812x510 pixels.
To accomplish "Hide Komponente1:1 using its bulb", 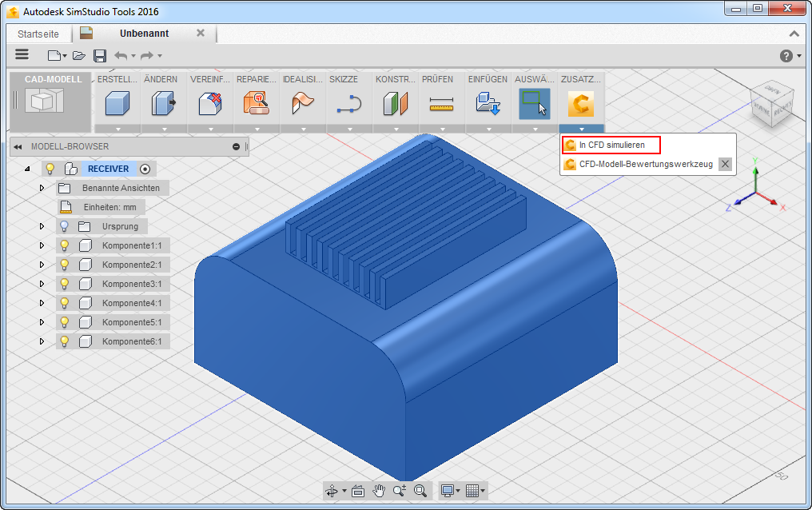I will pos(64,245).
